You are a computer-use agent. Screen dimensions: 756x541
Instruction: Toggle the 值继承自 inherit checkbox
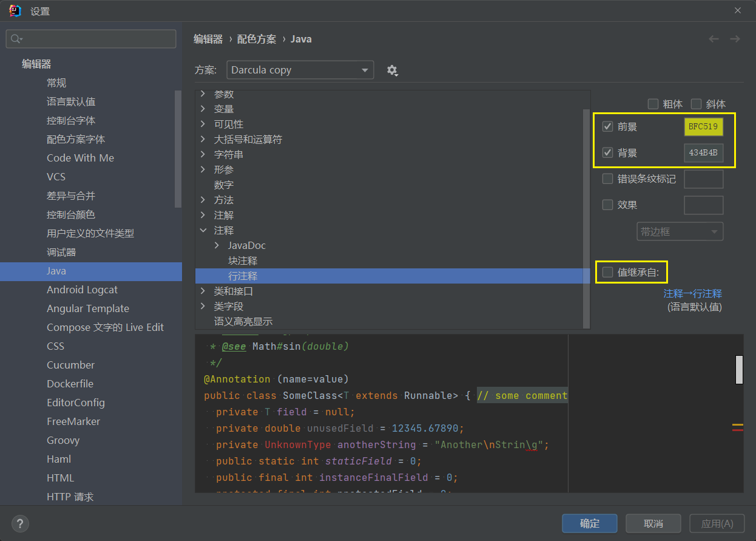607,273
